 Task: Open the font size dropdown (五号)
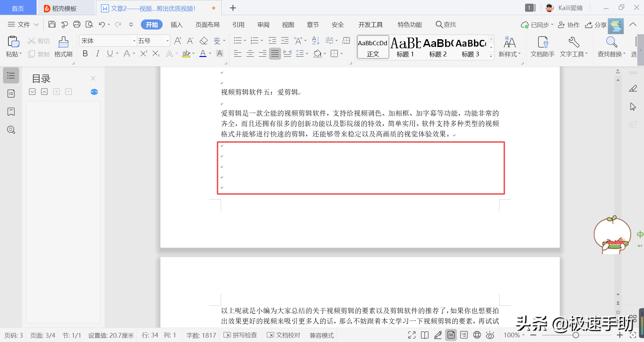[x=167, y=41]
